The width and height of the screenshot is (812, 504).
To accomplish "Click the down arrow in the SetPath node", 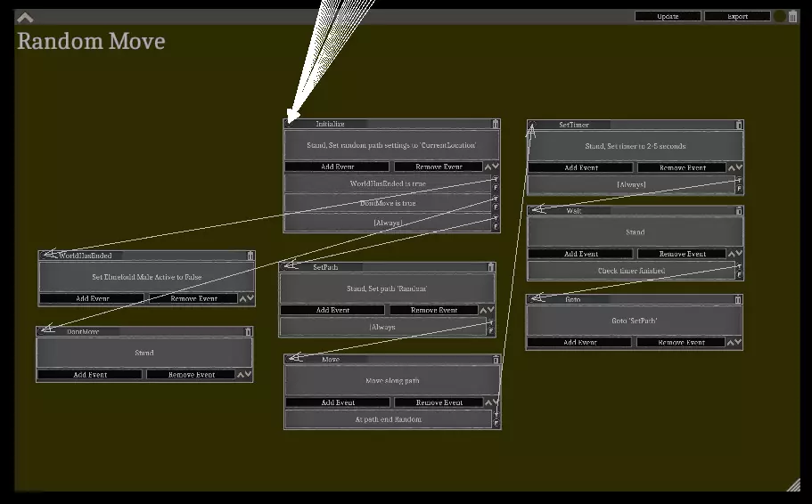I will tap(491, 310).
